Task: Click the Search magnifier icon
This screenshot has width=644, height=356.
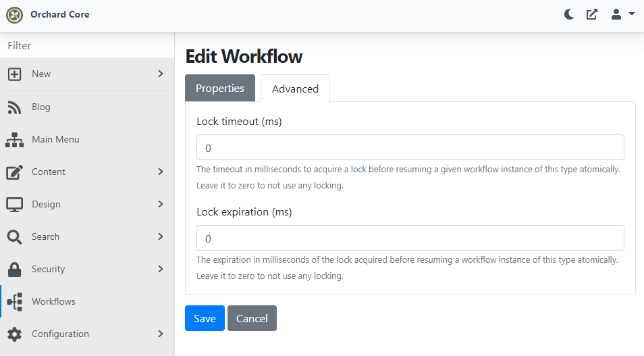Action: click(14, 237)
